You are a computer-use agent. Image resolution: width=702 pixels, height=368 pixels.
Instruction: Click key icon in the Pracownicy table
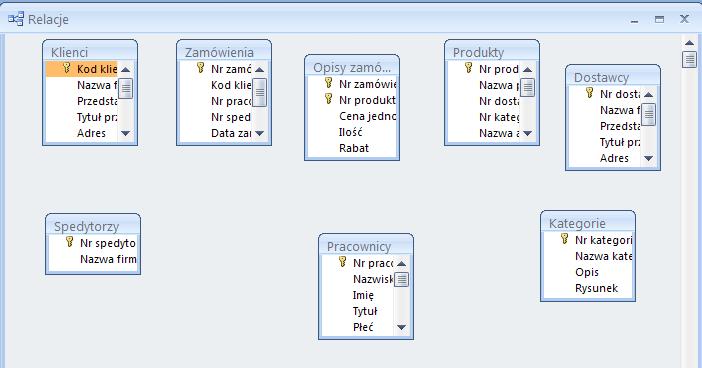342,262
